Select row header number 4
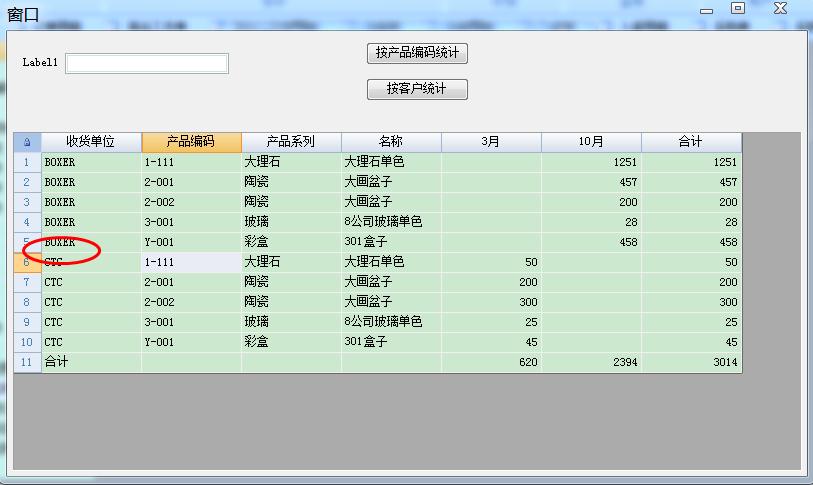813x485 pixels. click(27, 223)
